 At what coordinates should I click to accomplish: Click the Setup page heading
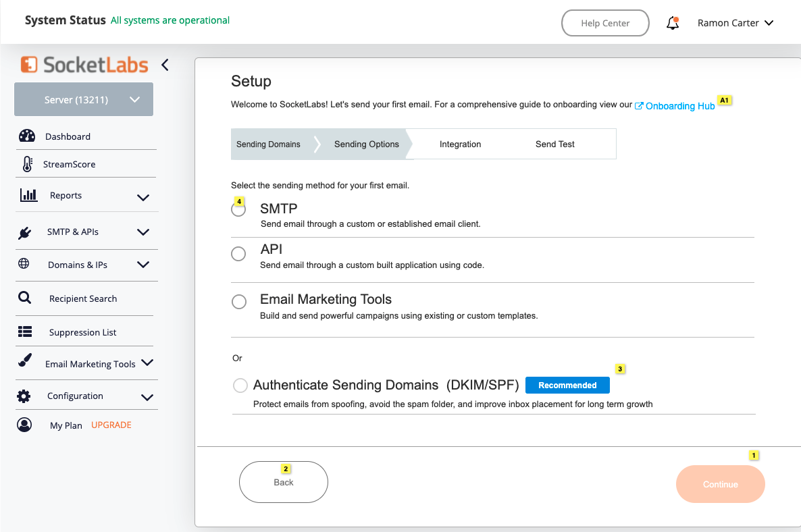pyautogui.click(x=251, y=81)
